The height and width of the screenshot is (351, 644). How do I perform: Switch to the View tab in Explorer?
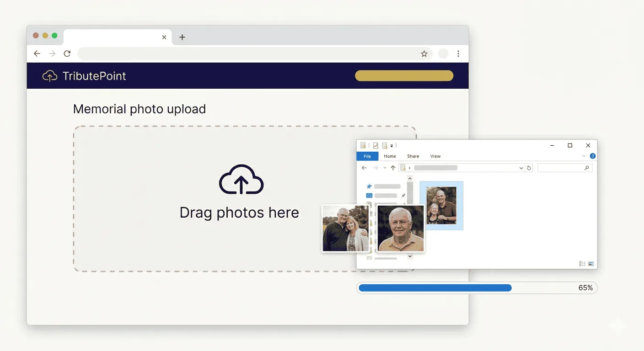click(x=435, y=156)
